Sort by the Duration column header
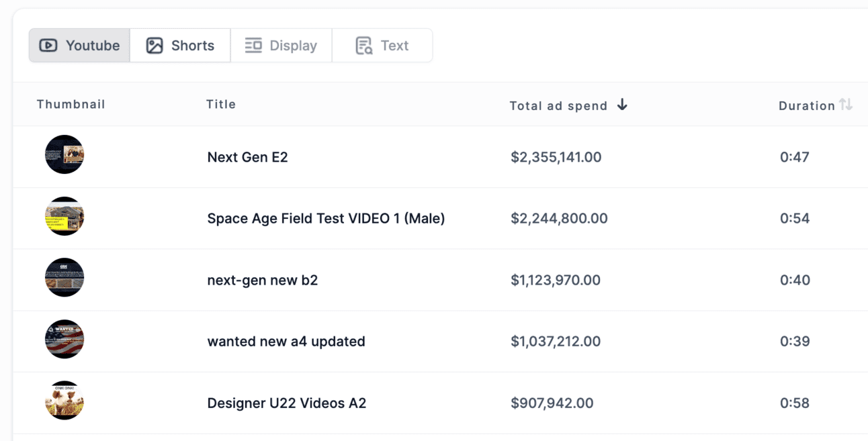Viewport: 868px width, 441px height. (806, 105)
